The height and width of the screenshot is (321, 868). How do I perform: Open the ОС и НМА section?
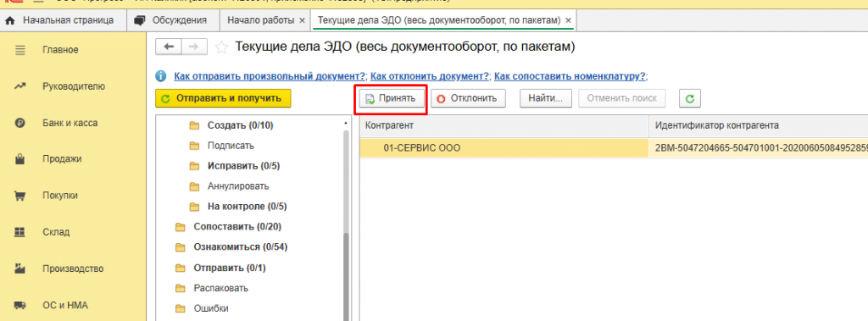tap(65, 305)
